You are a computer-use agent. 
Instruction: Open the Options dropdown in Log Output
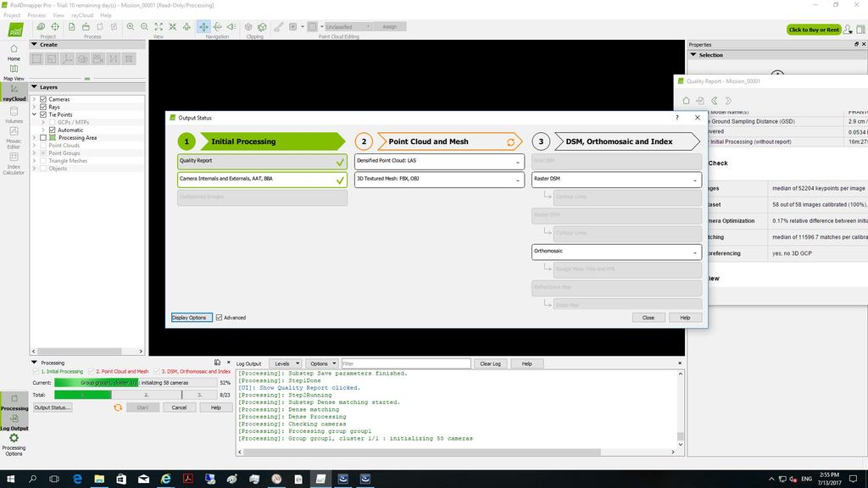click(322, 363)
